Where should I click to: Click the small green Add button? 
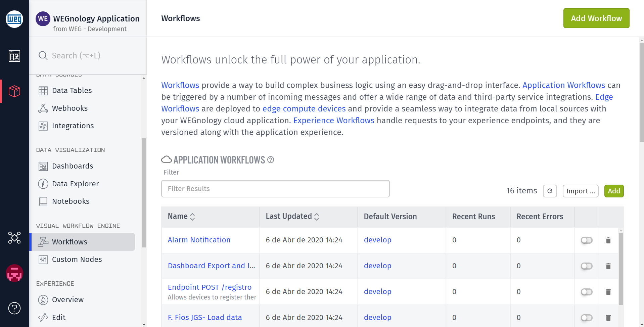click(x=614, y=191)
